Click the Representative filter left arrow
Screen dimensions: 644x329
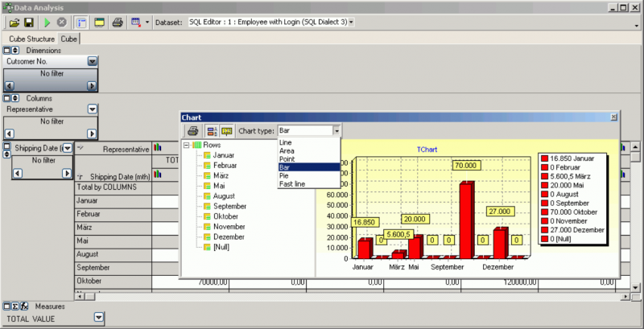10,134
